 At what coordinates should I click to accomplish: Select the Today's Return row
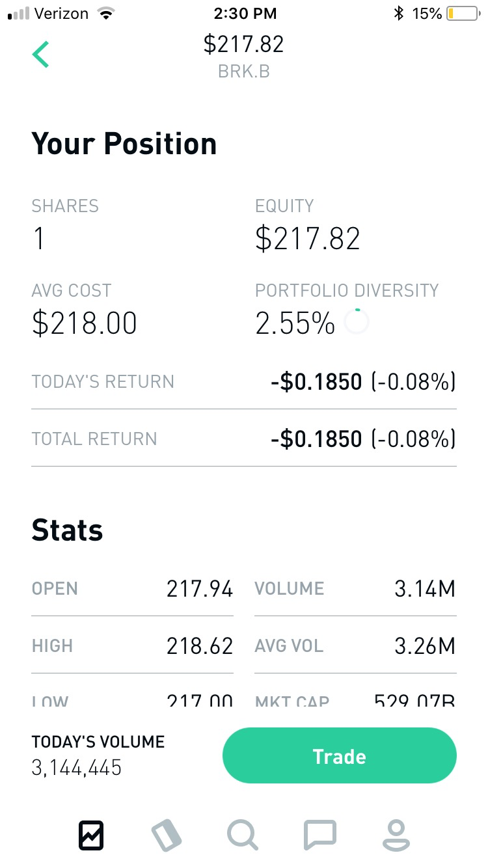click(x=244, y=381)
